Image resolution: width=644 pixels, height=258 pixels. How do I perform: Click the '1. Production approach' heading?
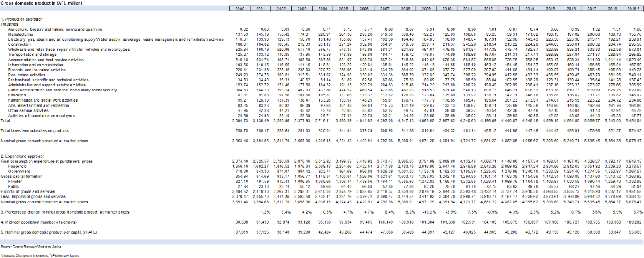coord(21,19)
